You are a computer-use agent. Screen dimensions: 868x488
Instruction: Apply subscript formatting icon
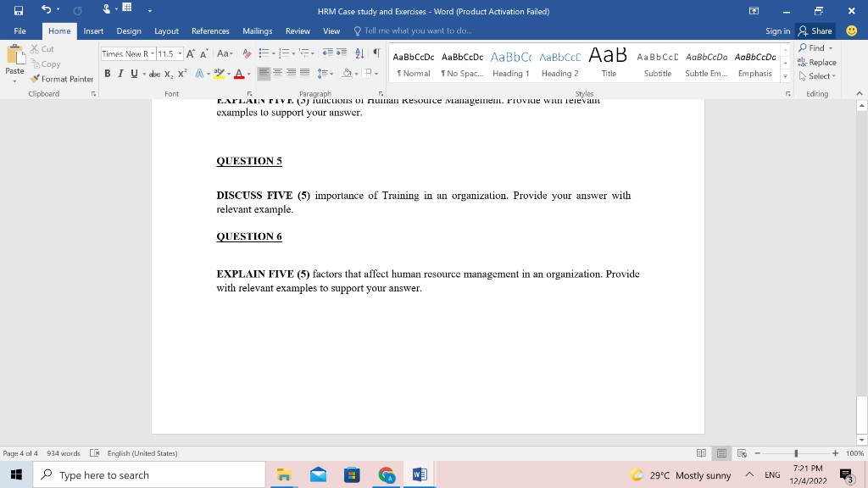(x=169, y=73)
